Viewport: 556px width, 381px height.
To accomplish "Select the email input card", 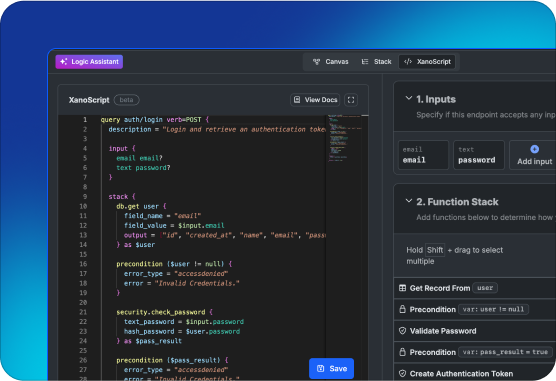I will tap(423, 155).
